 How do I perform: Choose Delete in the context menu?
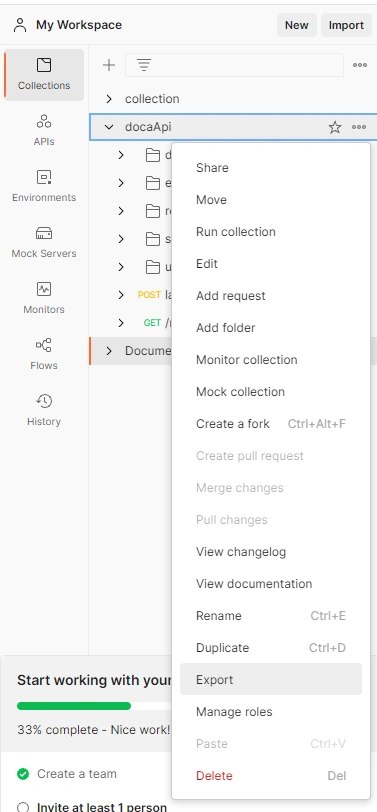(x=271, y=776)
